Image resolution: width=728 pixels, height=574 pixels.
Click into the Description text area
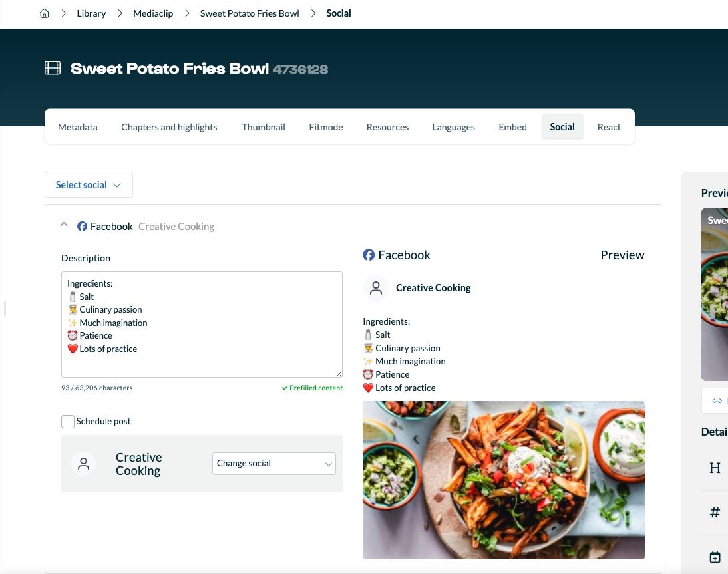click(x=202, y=325)
